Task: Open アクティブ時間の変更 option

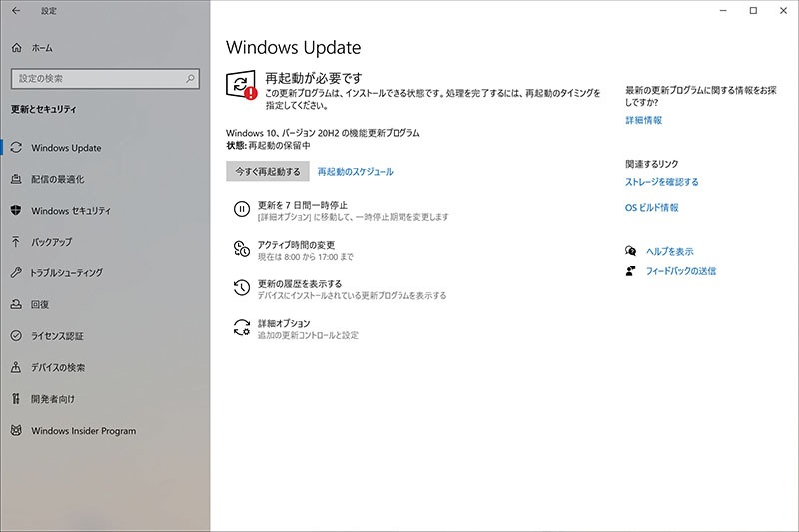Action: [293, 250]
